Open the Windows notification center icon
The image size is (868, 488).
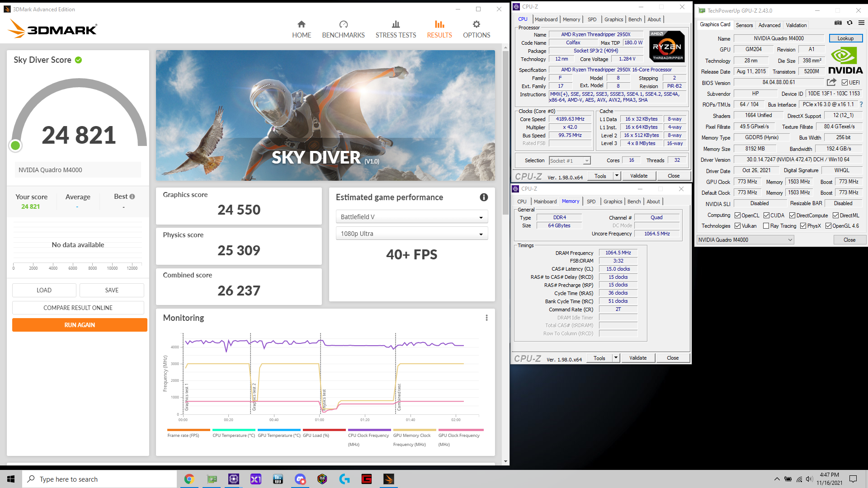[853, 479]
